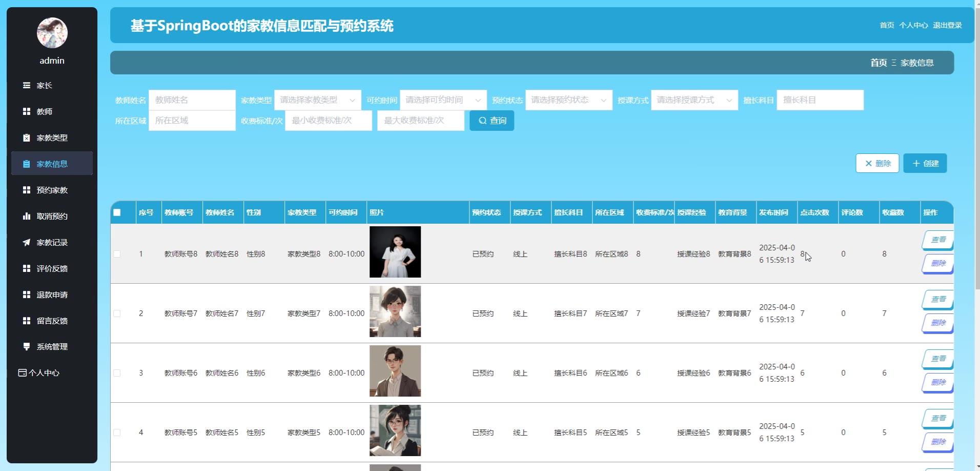Click the 家长 menu icon in sidebar
Screen dimensions: 980x471
tap(27, 86)
